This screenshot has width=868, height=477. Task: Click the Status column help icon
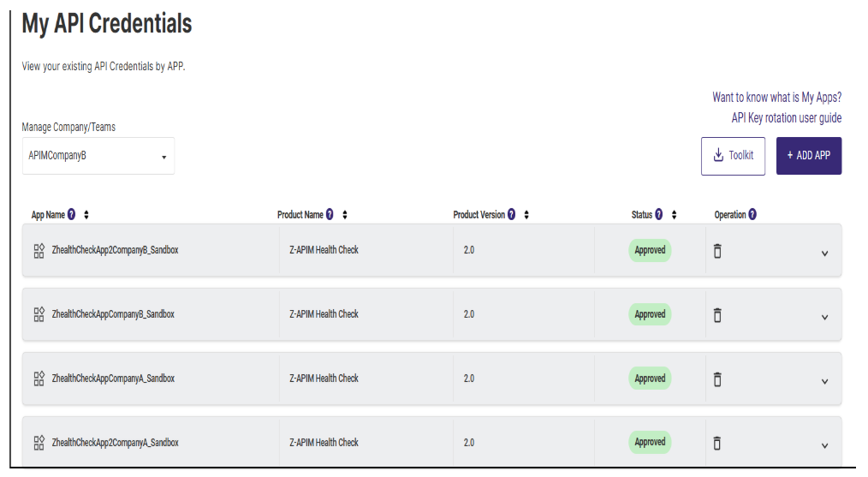659,214
